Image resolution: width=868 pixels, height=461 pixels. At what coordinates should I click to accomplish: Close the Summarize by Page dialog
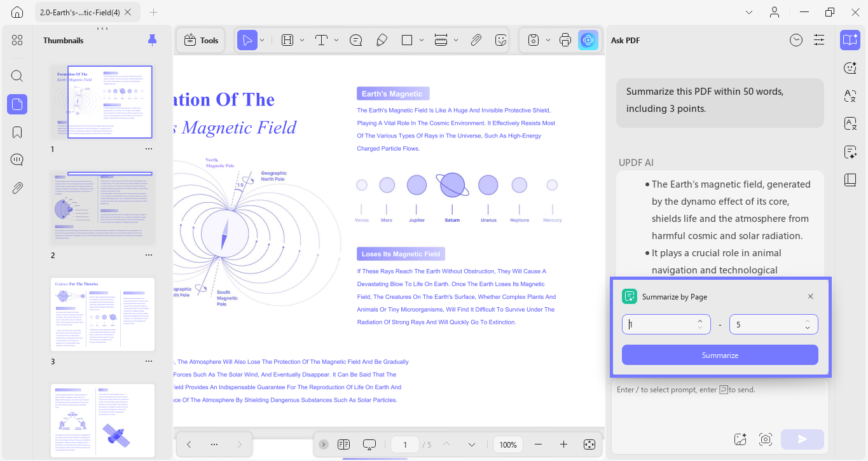point(810,296)
